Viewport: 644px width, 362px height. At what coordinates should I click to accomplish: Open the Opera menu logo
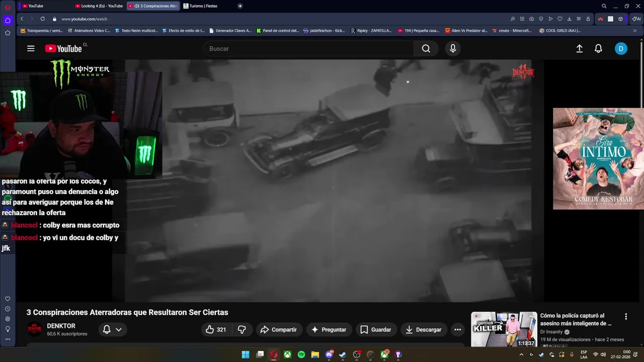click(8, 7)
